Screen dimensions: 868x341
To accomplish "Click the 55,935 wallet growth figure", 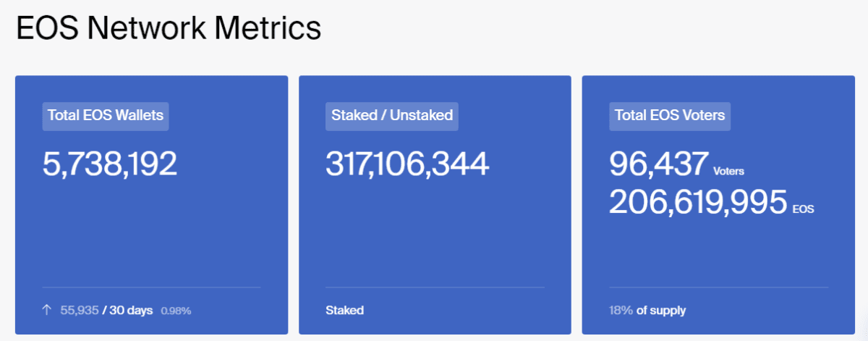I will [x=80, y=311].
